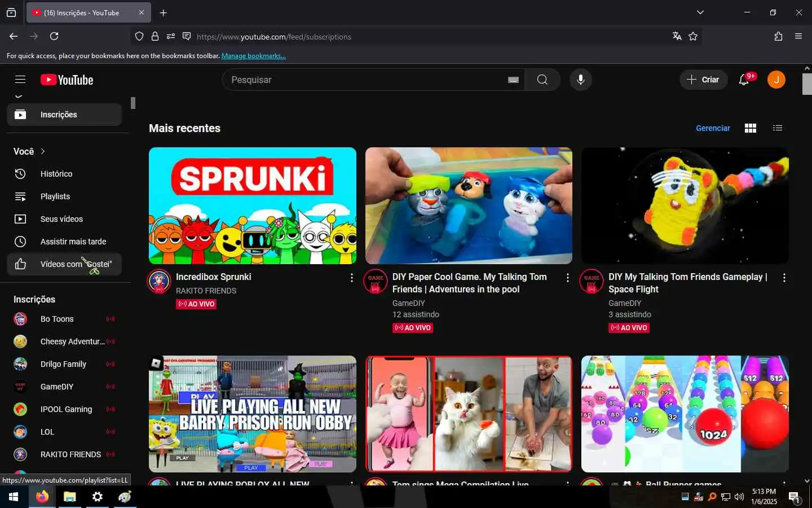Viewport: 812px width, 508px height.
Task: Open options for DIY My Talking Tom video
Action: pyautogui.click(x=784, y=278)
